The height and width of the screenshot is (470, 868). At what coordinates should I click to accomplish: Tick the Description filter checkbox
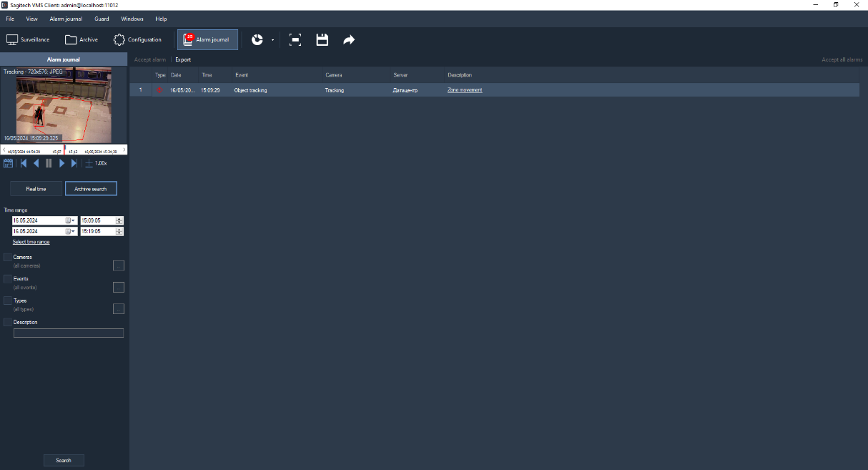[x=8, y=323]
